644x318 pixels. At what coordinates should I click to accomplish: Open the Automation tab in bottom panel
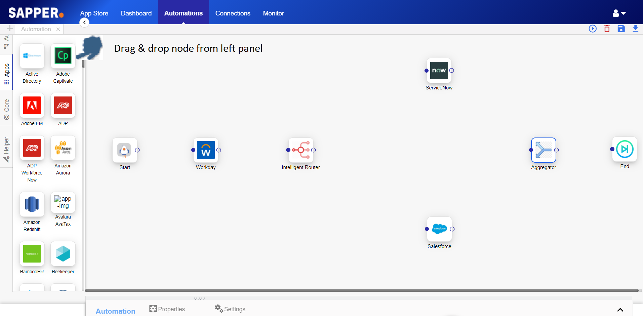116,311
